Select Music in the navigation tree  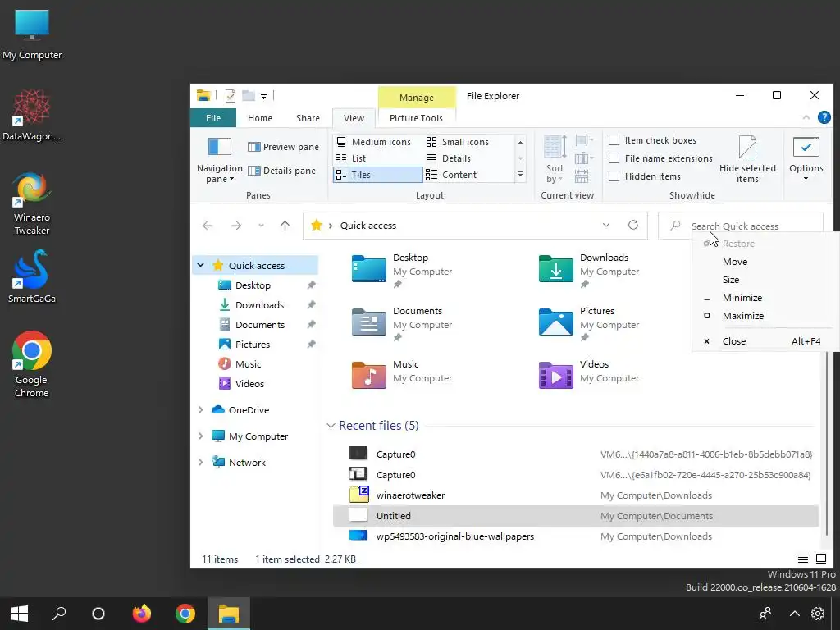coord(249,364)
